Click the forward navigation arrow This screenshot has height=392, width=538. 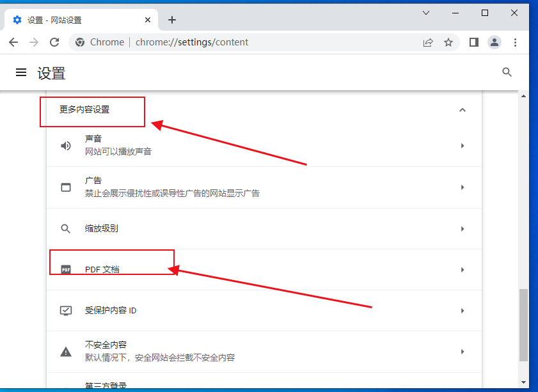coord(34,42)
